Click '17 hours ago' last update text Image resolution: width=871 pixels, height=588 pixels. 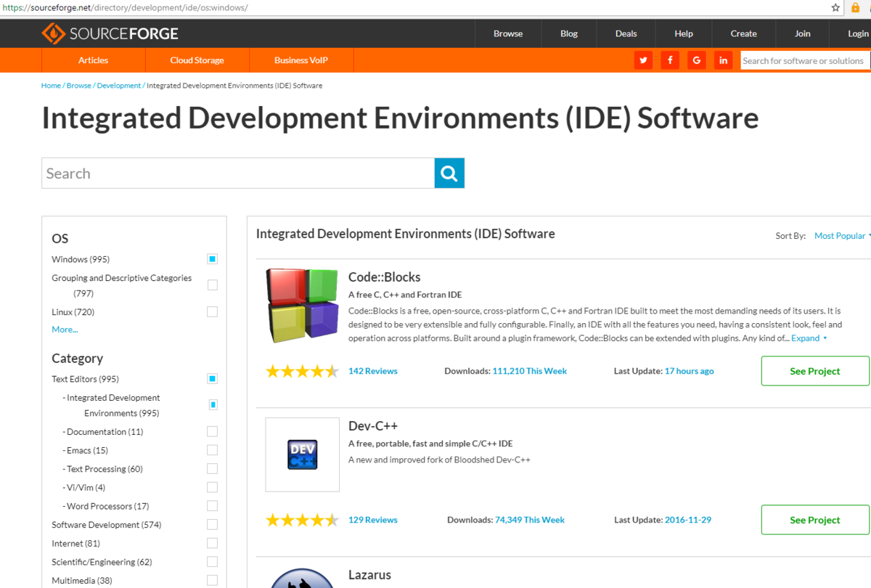(x=690, y=371)
